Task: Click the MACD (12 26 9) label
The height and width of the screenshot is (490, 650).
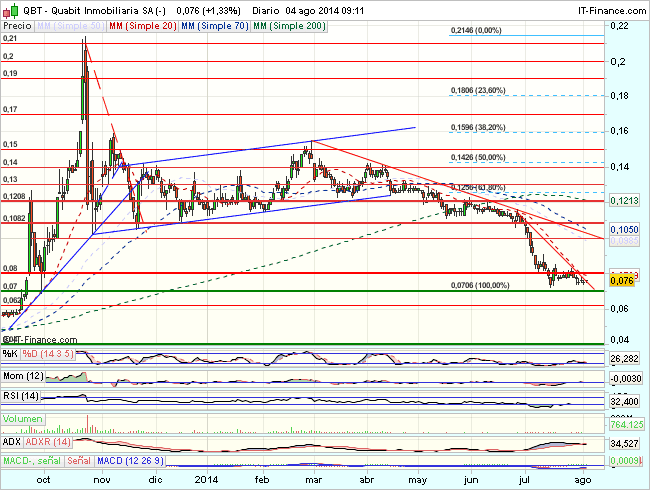Action: tap(130, 461)
